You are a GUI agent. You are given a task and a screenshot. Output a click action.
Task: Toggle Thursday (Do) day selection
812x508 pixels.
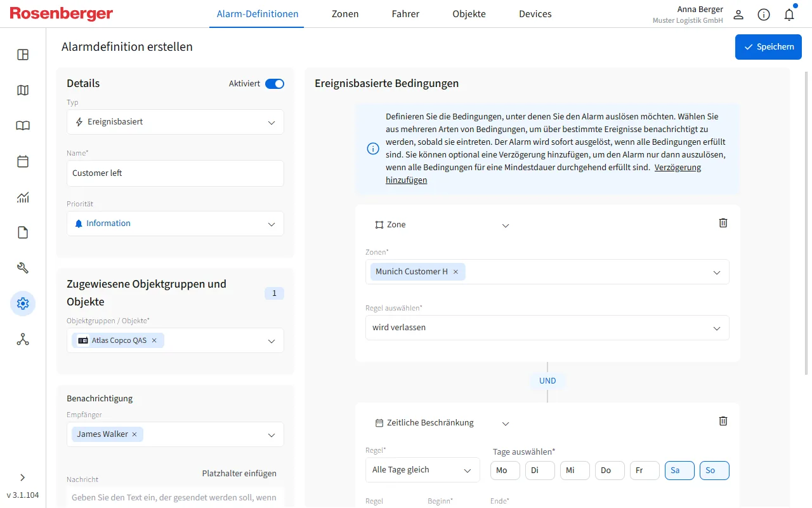tap(610, 471)
